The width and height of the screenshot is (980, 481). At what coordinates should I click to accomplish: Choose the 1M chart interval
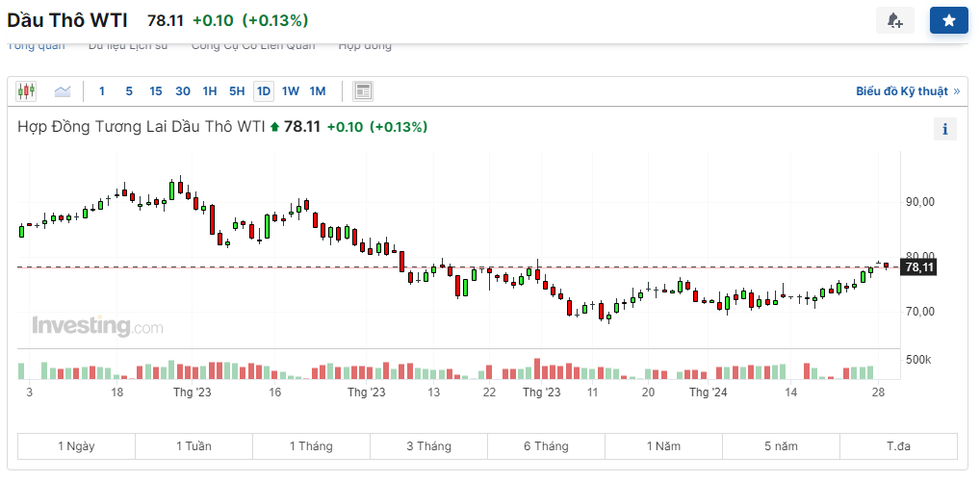(318, 91)
